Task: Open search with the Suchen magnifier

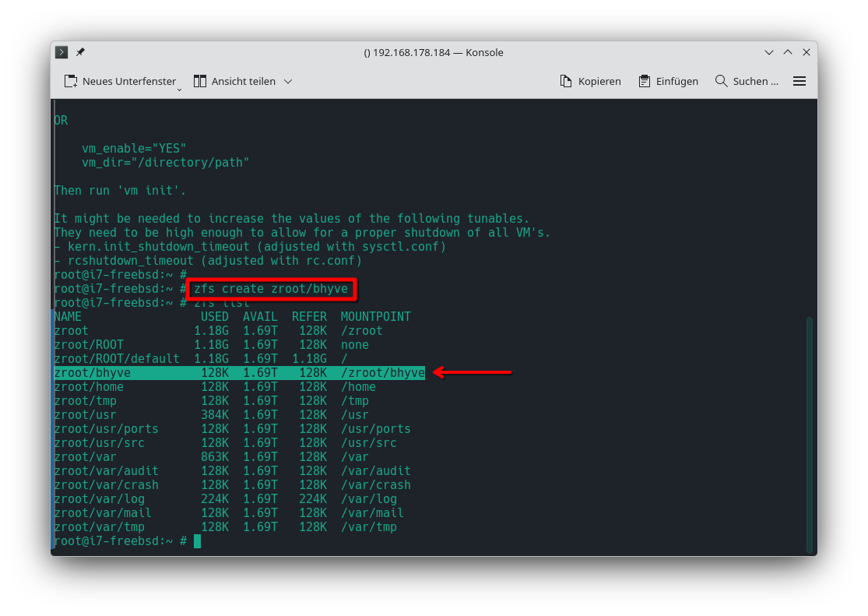Action: [x=721, y=81]
